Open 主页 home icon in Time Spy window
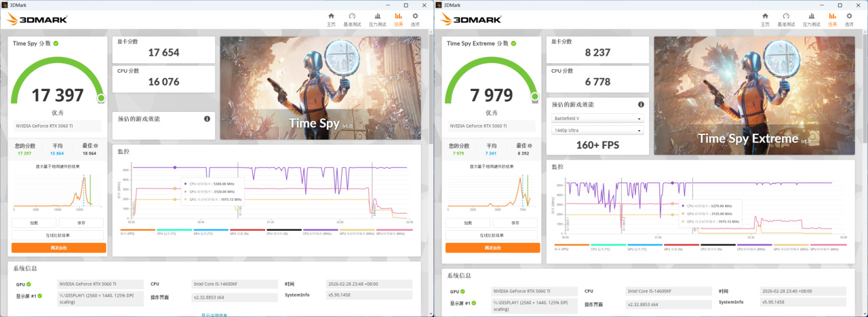The width and height of the screenshot is (868, 317). coord(331,19)
